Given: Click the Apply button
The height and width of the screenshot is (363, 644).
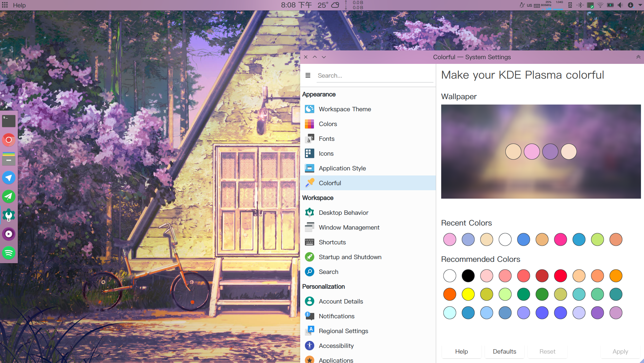Looking at the screenshot, I should [x=620, y=351].
